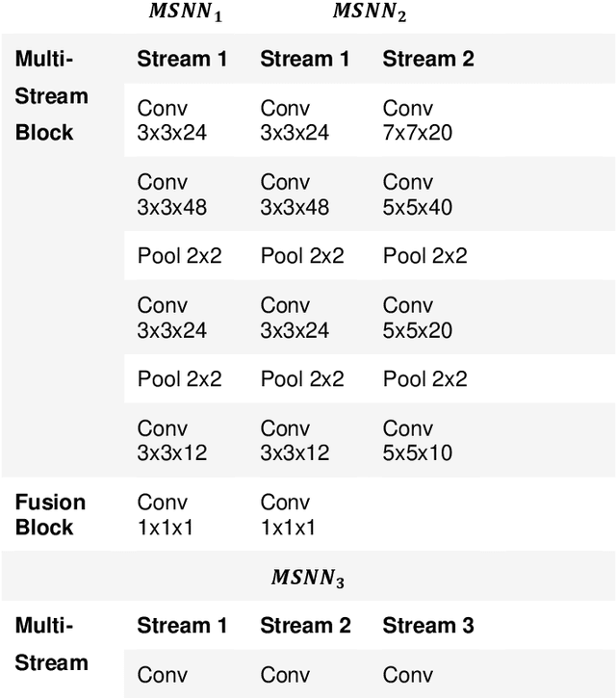
Task: Select the Stream 3 header
Action: (428, 626)
